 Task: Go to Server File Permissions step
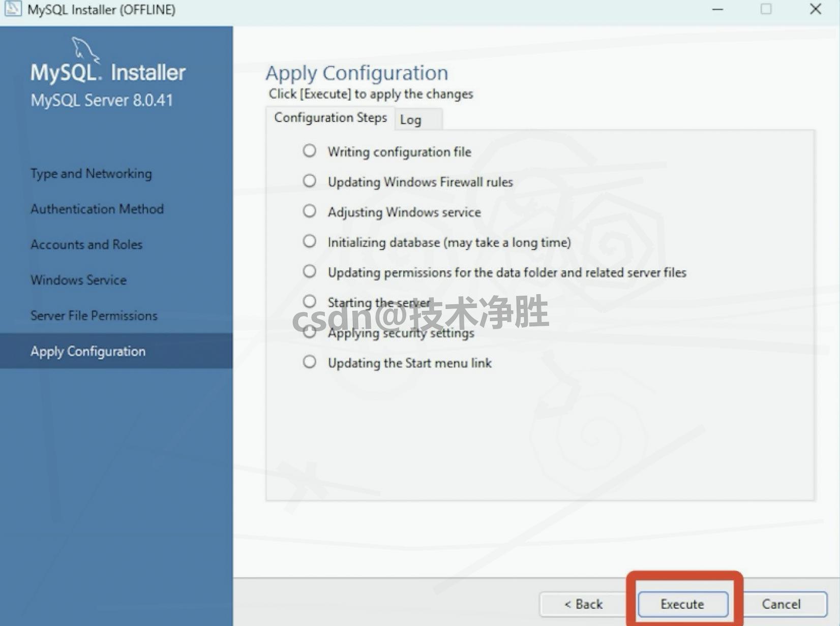94,316
